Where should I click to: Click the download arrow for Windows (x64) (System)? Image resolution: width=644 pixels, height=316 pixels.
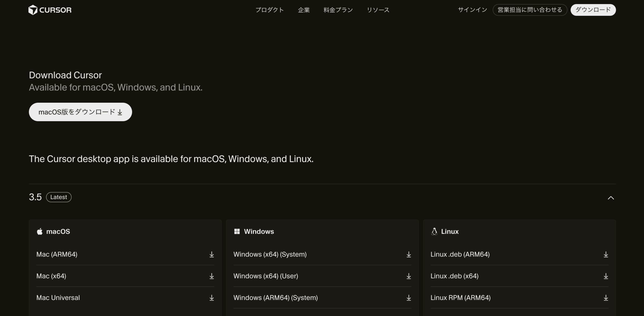pyautogui.click(x=409, y=254)
